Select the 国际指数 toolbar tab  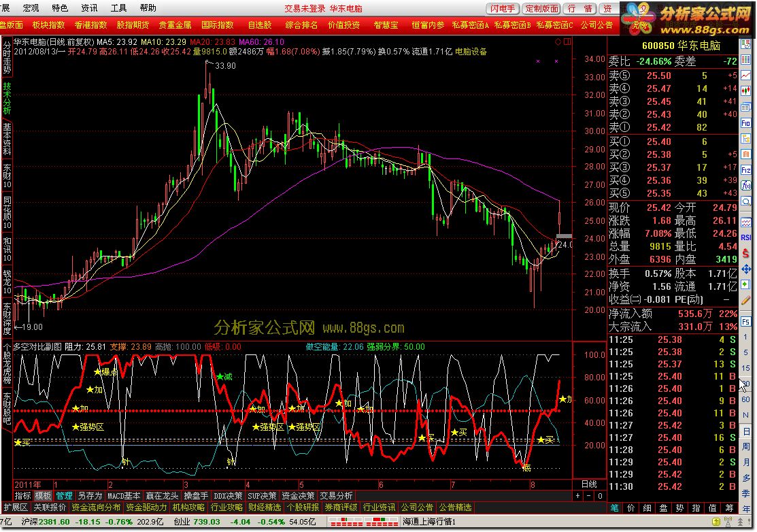tap(217, 24)
